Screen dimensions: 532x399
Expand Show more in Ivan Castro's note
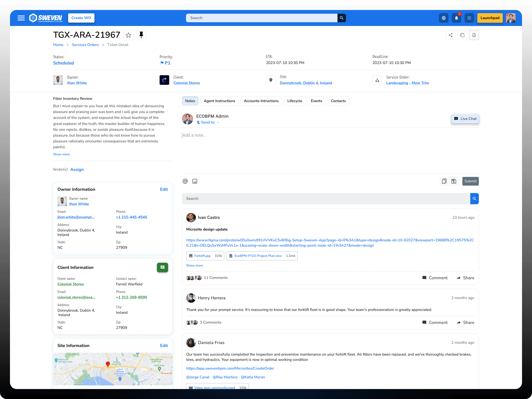[x=194, y=266]
